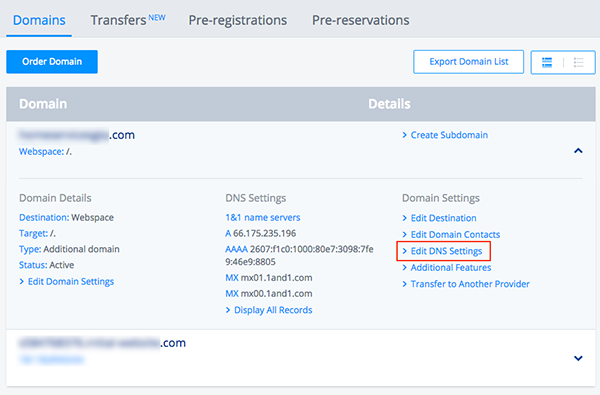Click the Domain Settings heading
This screenshot has width=600, height=395.
(x=440, y=198)
